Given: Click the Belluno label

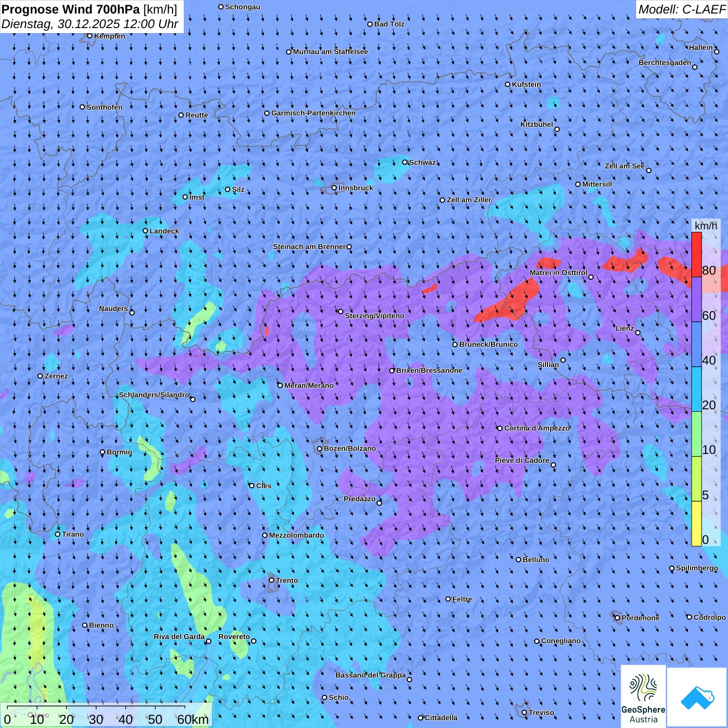Looking at the screenshot, I should point(536,560).
